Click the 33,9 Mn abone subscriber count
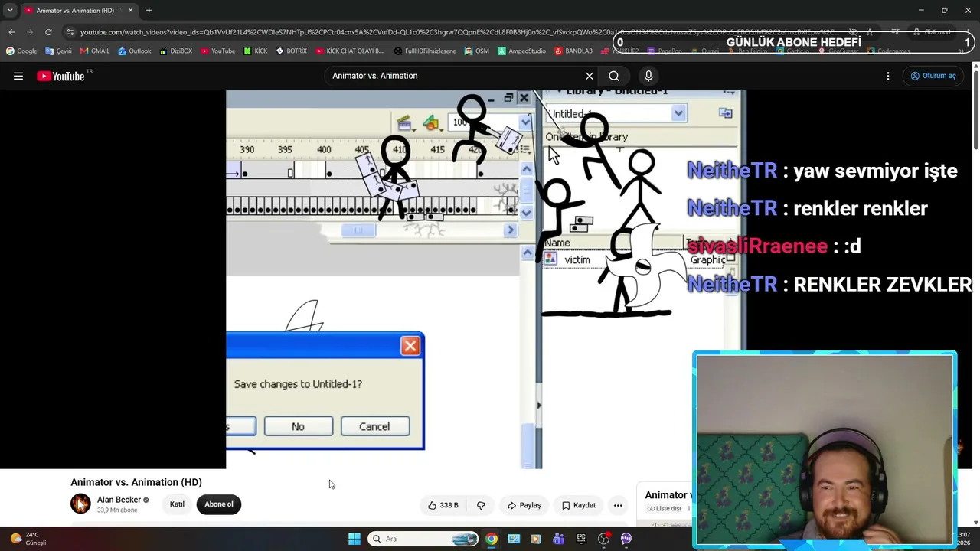This screenshot has height=551, width=980. point(117,510)
